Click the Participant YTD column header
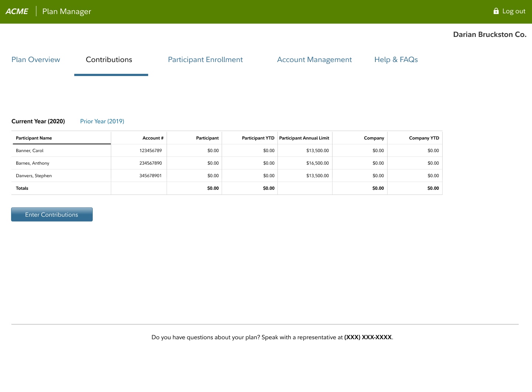 pos(258,138)
